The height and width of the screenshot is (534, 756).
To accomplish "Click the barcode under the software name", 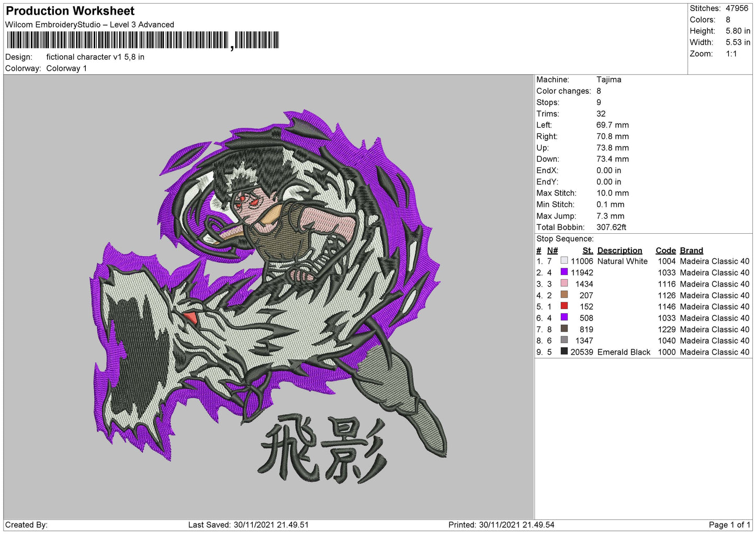I will click(143, 40).
